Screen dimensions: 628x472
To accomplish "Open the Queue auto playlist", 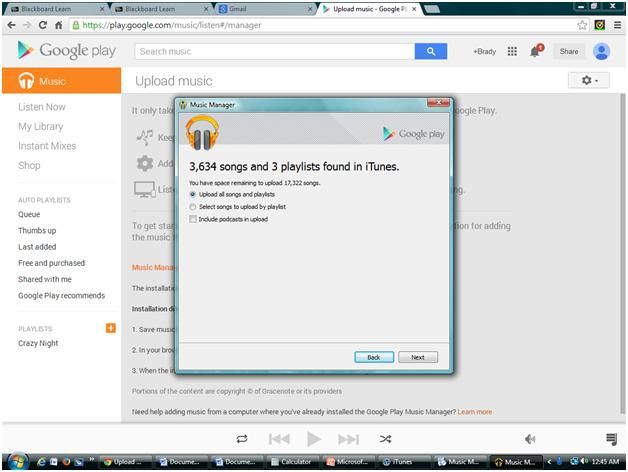I will (x=29, y=214).
